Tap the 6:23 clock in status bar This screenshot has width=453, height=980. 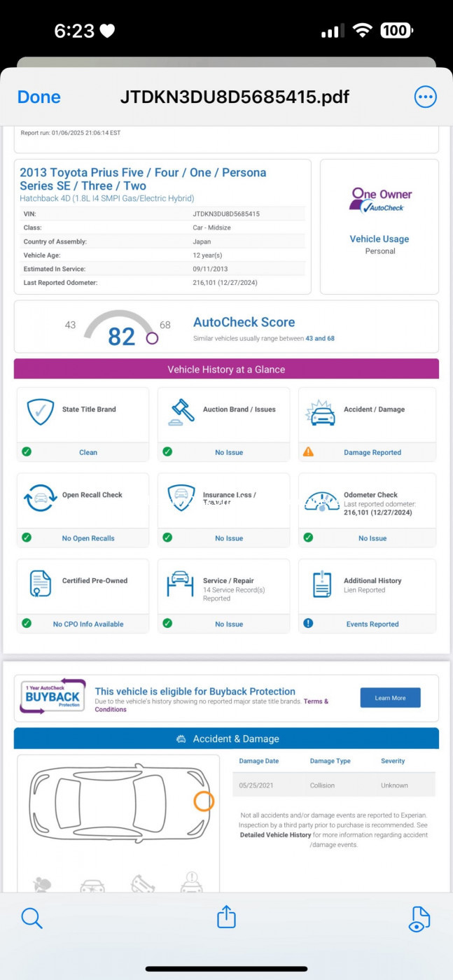(x=74, y=31)
